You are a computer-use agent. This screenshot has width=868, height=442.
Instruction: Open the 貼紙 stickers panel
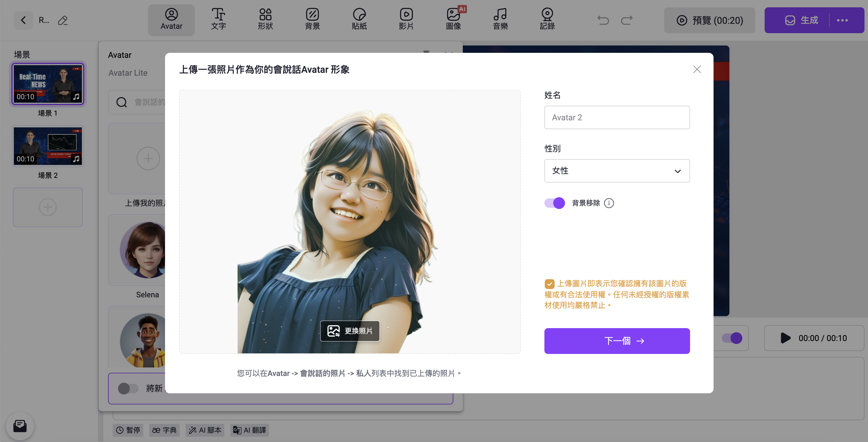pyautogui.click(x=359, y=20)
